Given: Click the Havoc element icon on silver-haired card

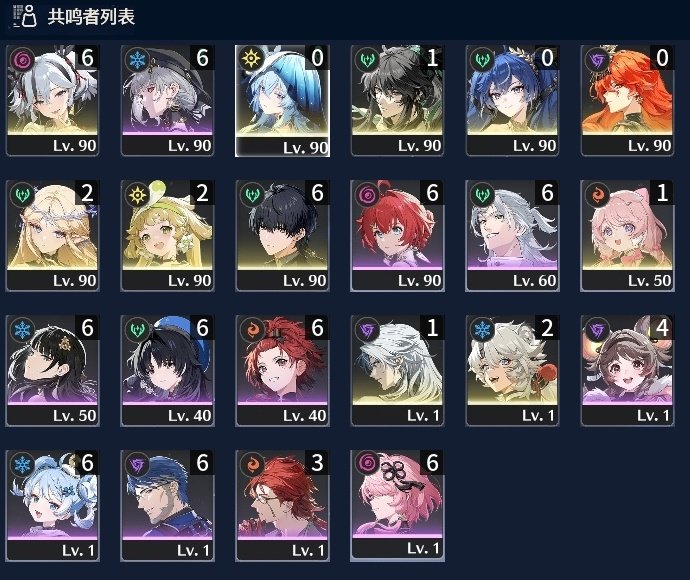Looking at the screenshot, I should (22, 59).
